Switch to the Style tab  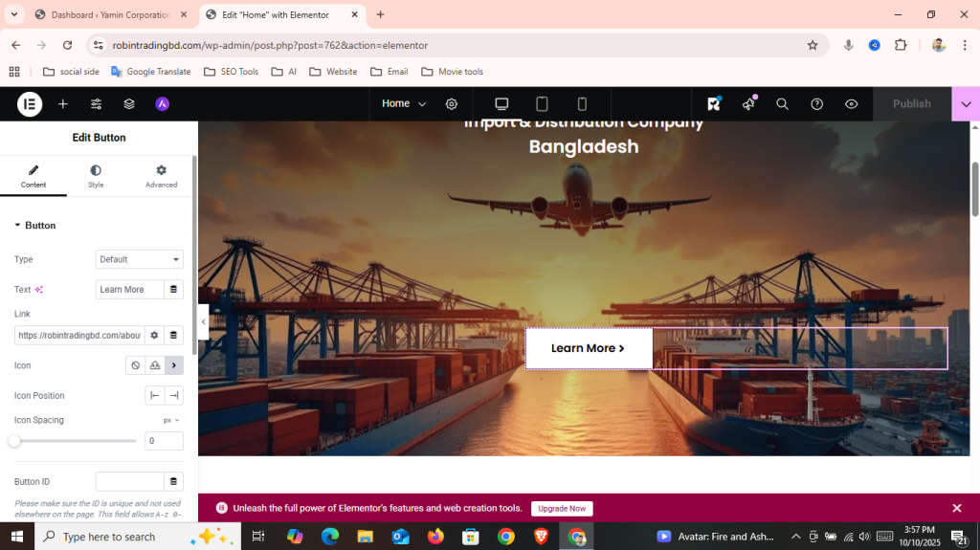96,176
